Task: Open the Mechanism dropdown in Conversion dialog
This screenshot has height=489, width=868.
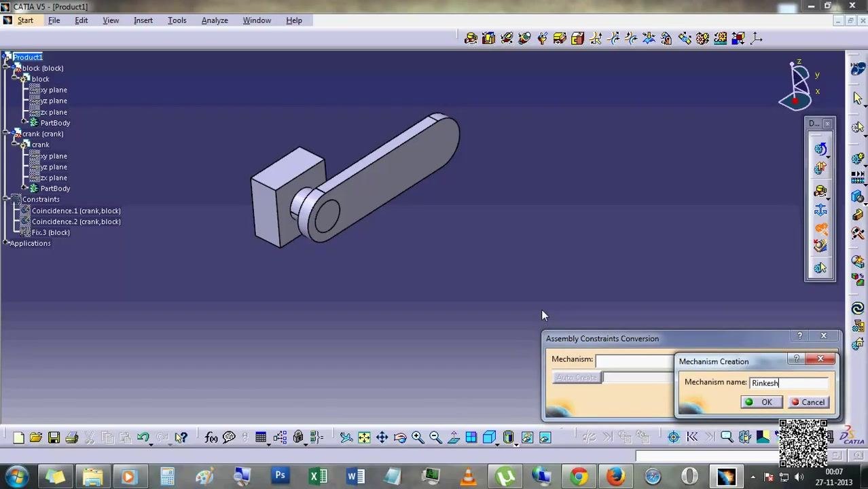Action: click(x=635, y=360)
